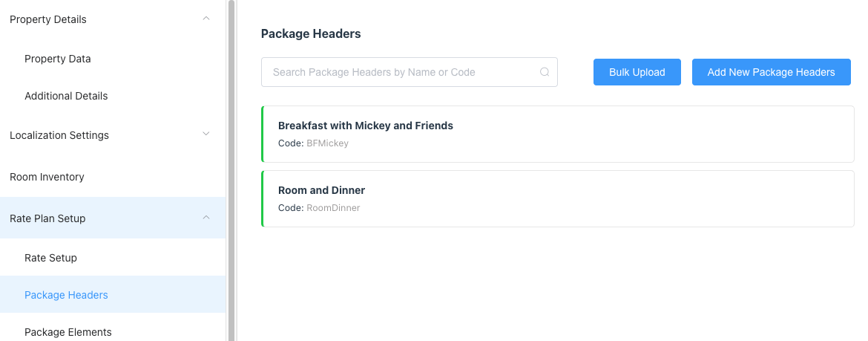Click the Bulk Upload button
Image resolution: width=868 pixels, height=341 pixels.
click(637, 72)
